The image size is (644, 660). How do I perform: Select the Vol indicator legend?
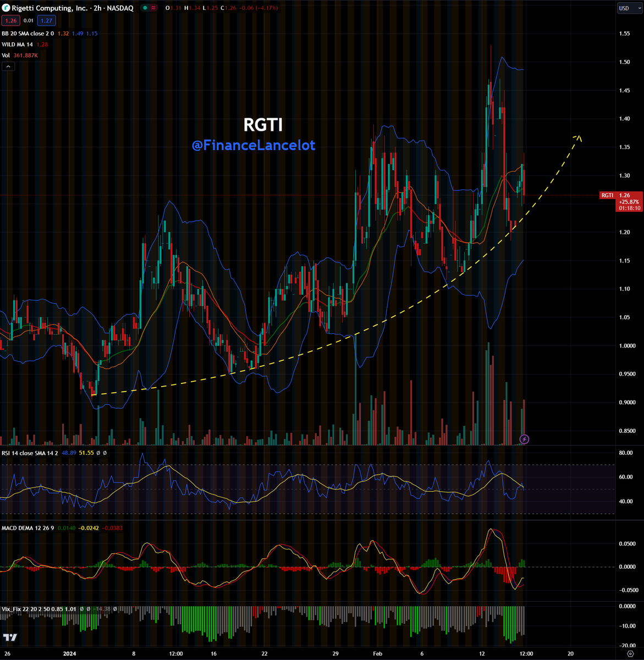(x=5, y=56)
